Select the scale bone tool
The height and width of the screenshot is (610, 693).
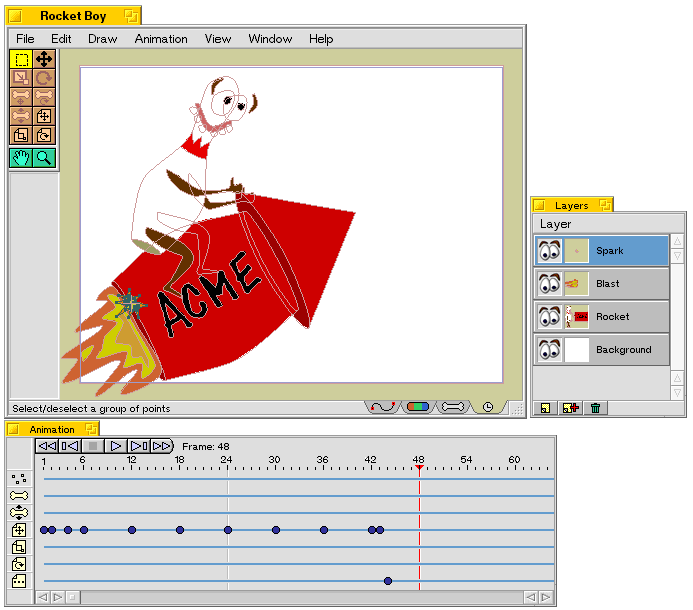pos(21,116)
